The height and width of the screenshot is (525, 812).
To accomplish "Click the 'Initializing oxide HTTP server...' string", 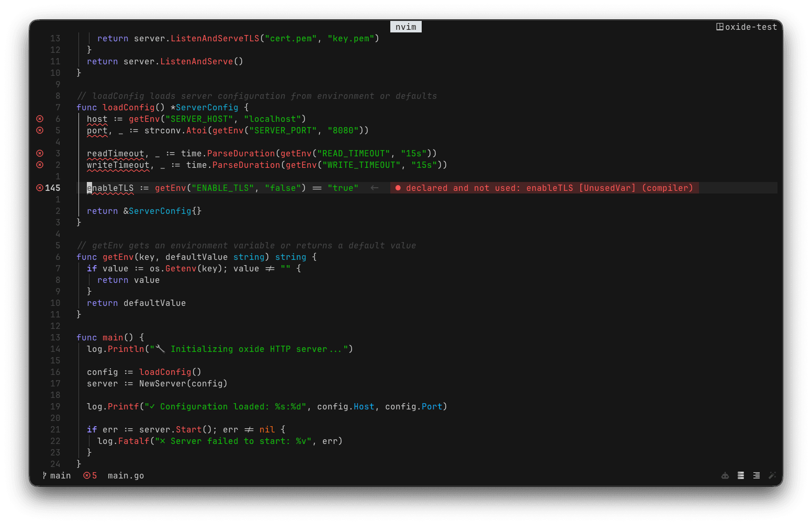I will click(249, 349).
